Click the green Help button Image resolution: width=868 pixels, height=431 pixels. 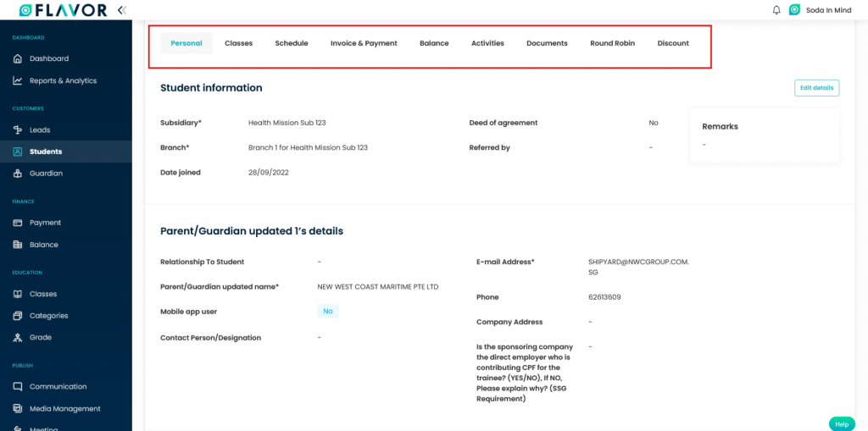(841, 423)
